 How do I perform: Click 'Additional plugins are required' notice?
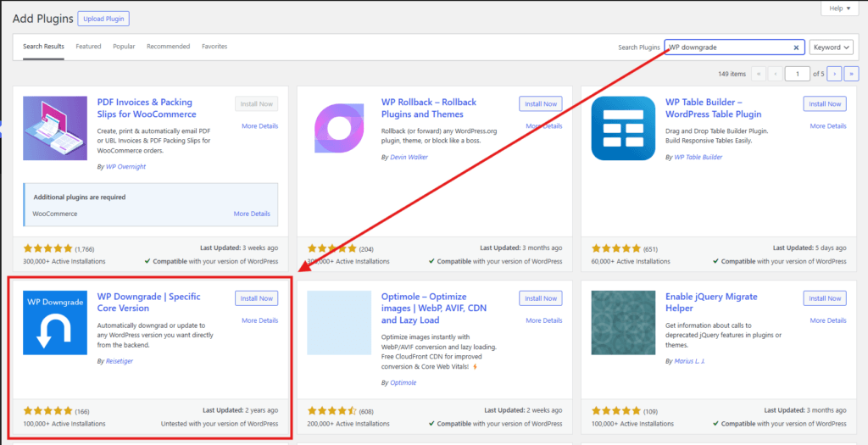tap(79, 197)
